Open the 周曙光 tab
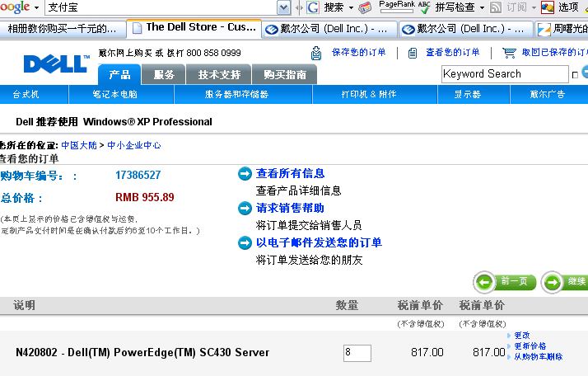Viewport: 588px width, 376px height. click(x=562, y=29)
